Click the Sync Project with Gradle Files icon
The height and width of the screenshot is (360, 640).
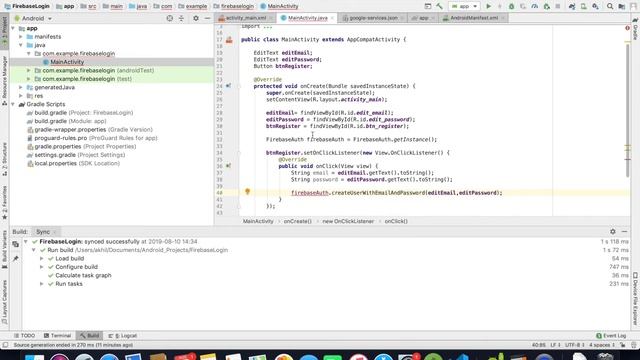click(572, 6)
